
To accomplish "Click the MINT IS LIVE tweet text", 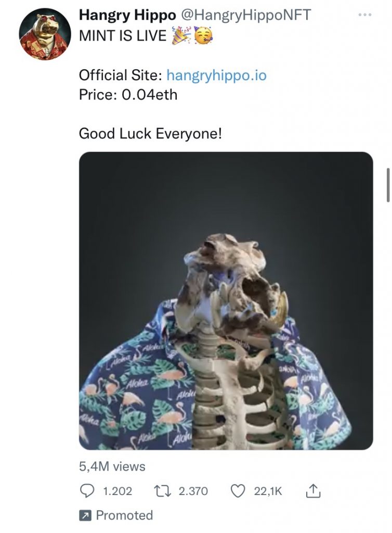I will pos(123,36).
